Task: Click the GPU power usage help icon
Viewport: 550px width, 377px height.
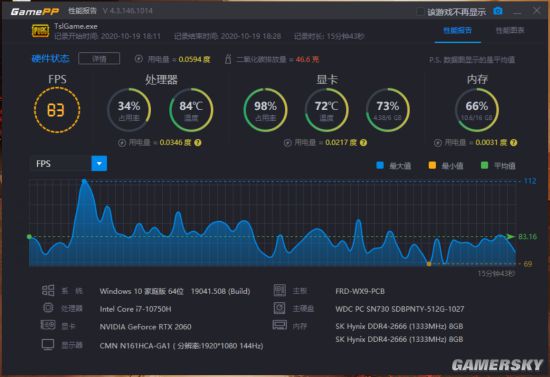Action: click(x=363, y=142)
